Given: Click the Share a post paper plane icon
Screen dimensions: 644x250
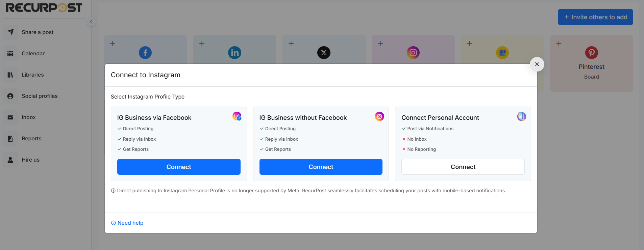Looking at the screenshot, I should click(x=10, y=32).
